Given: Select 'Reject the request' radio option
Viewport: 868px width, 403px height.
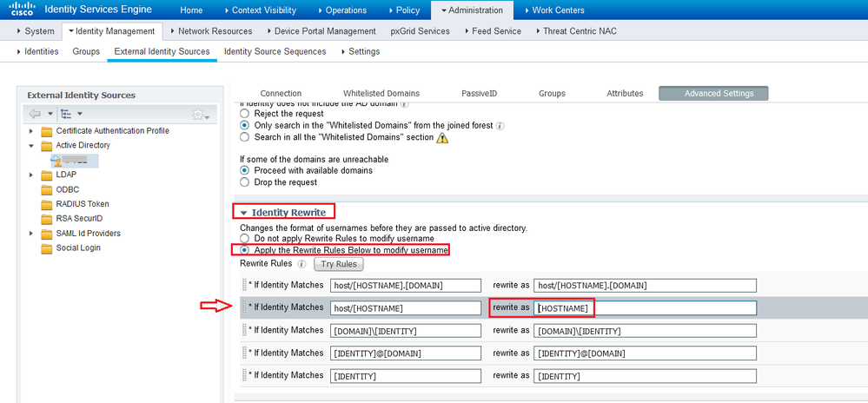Looking at the screenshot, I should (244, 114).
